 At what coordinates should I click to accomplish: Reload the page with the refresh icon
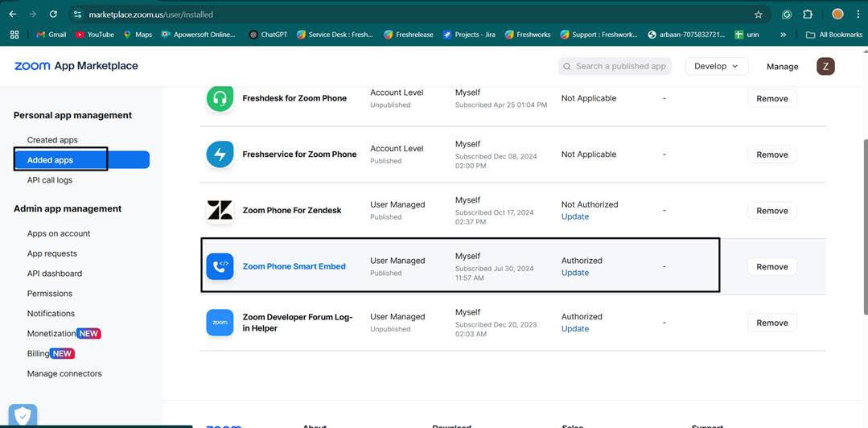(53, 14)
